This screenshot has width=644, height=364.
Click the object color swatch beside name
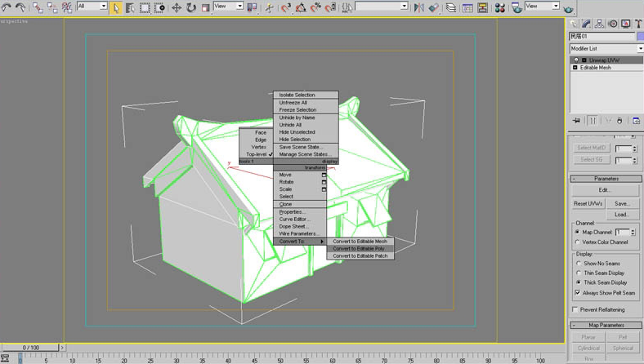point(639,37)
